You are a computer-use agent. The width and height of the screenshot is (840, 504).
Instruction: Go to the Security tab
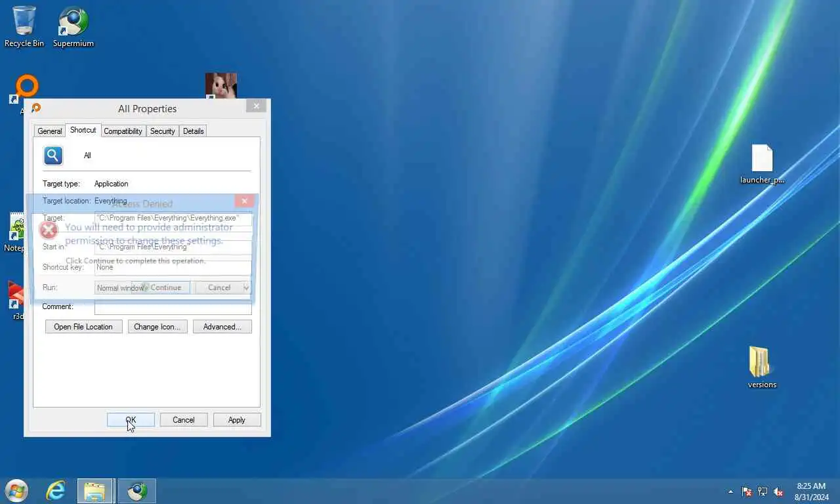click(x=162, y=131)
